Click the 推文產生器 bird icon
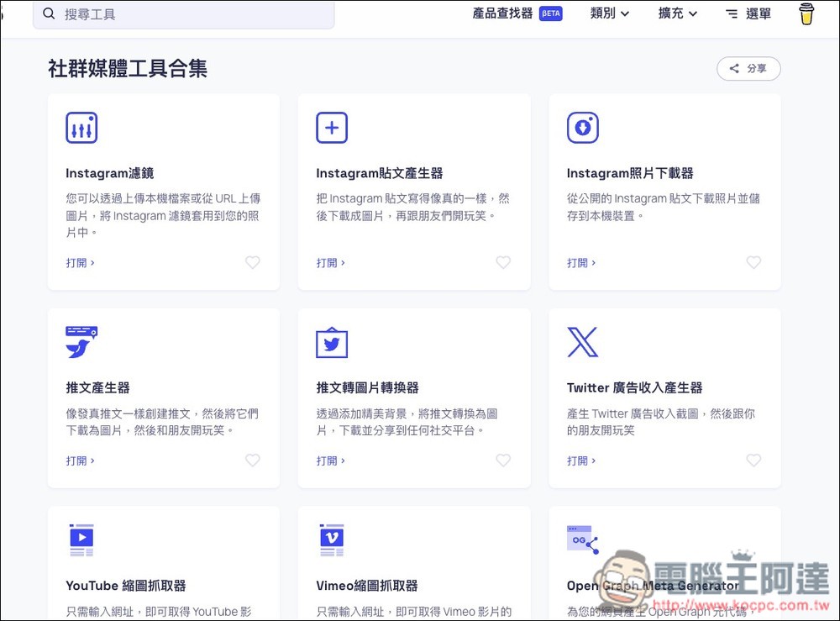 [x=81, y=342]
